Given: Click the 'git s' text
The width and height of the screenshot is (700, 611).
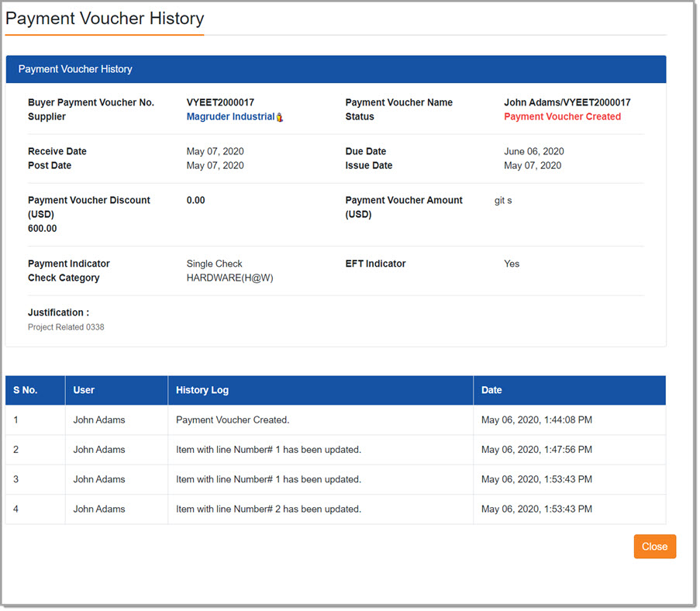Looking at the screenshot, I should click(x=502, y=200).
